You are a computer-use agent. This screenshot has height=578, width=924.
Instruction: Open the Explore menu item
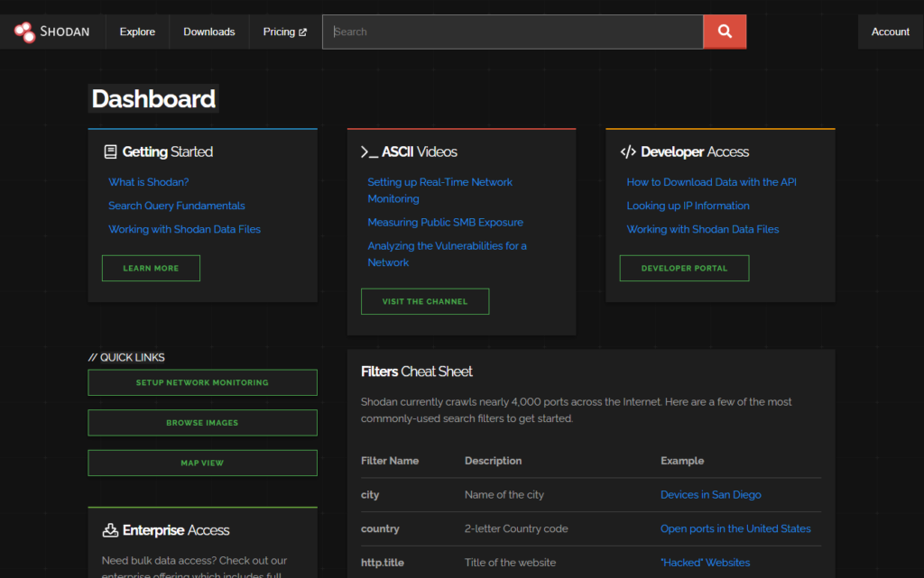pyautogui.click(x=137, y=32)
